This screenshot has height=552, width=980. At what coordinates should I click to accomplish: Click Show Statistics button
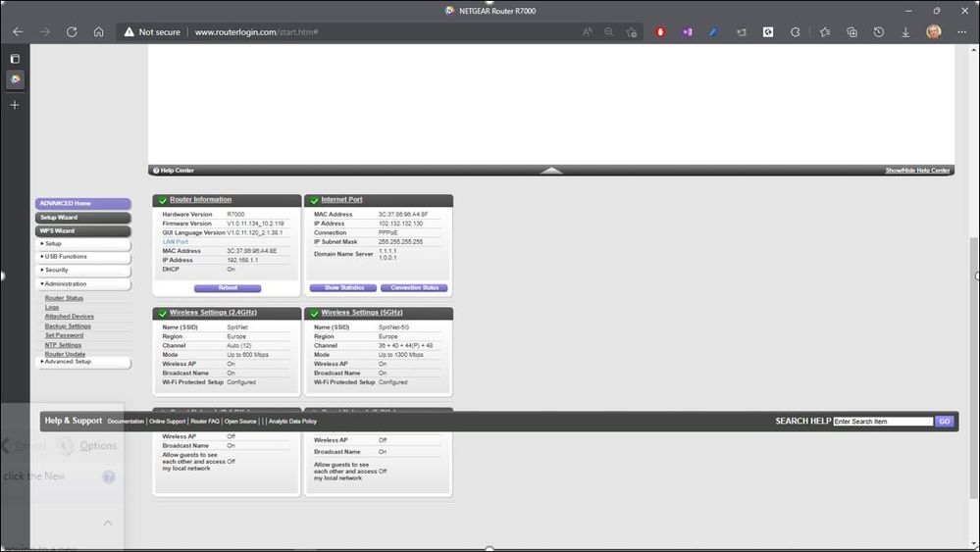click(343, 288)
